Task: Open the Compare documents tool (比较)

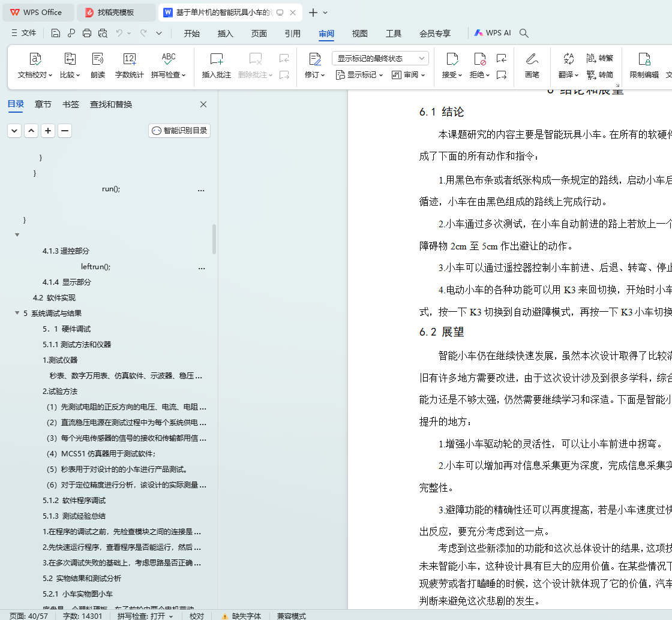Action: pyautogui.click(x=70, y=65)
